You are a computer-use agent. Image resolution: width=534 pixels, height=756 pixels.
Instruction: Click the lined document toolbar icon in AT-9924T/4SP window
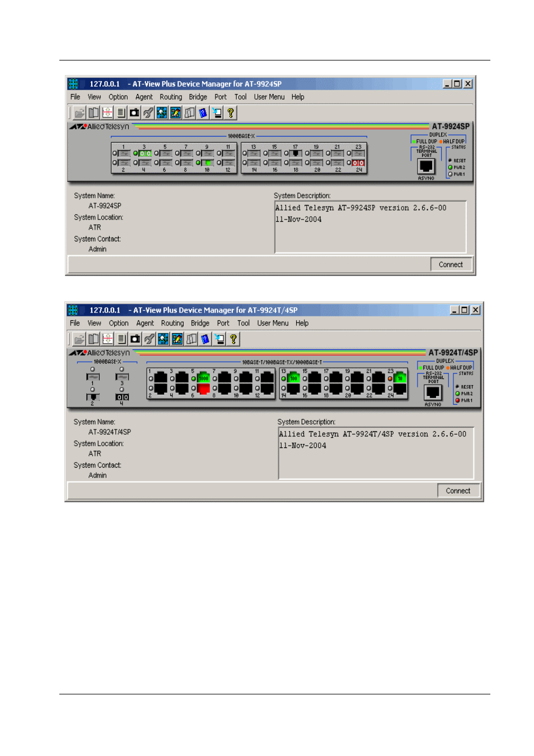click(x=121, y=339)
